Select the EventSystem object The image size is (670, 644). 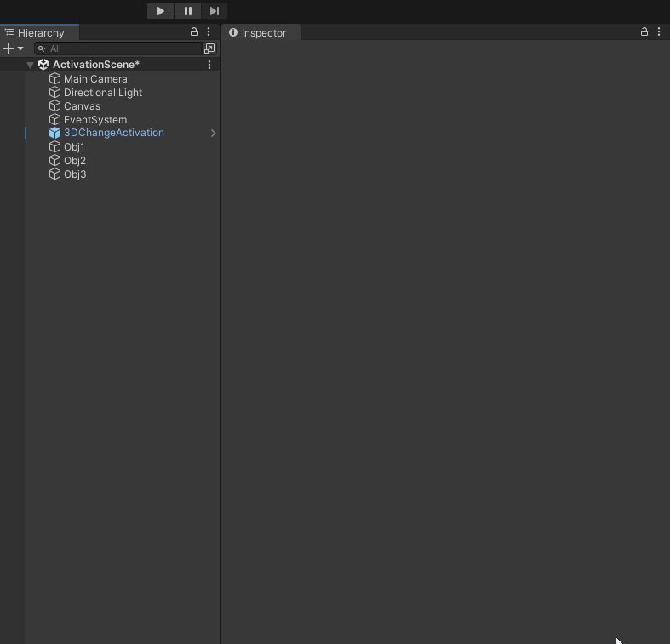(x=95, y=120)
